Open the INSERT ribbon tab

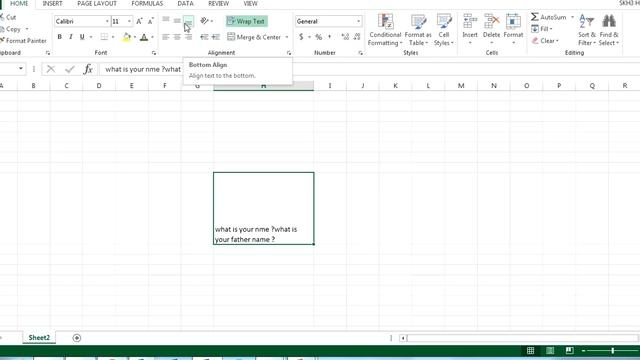click(52, 3)
